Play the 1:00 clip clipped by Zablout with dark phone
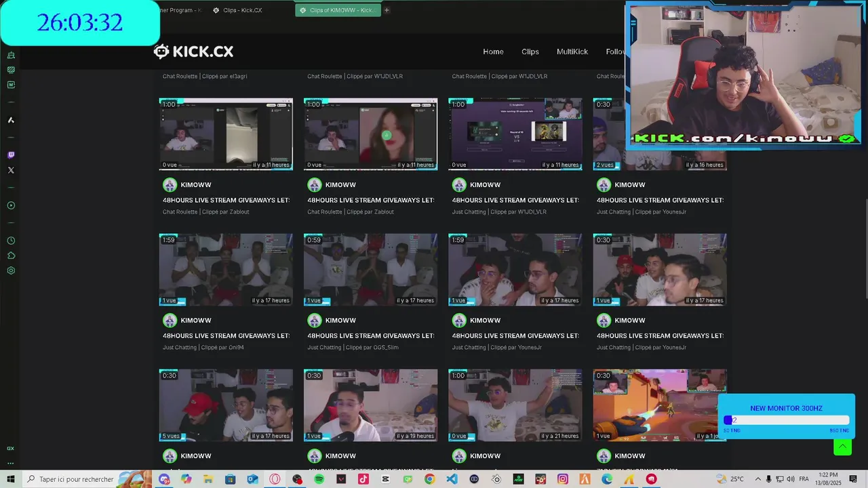Screen dimensions: 868x488 click(226, 134)
